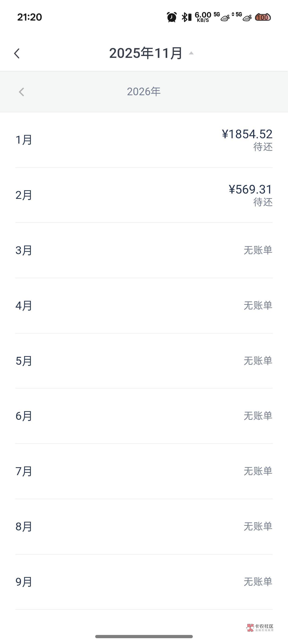The height and width of the screenshot is (644, 288).
Task: Pick the 7月 entry
Action: coord(144,471)
